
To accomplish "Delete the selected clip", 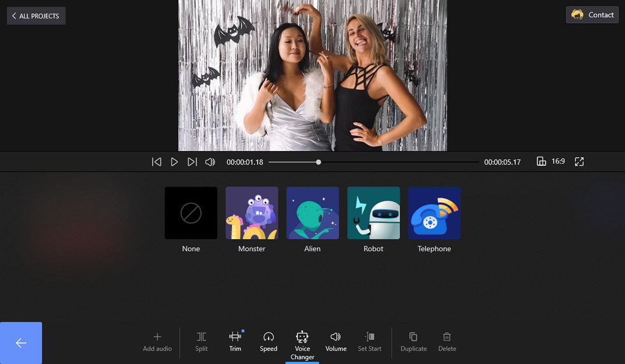I will [447, 342].
